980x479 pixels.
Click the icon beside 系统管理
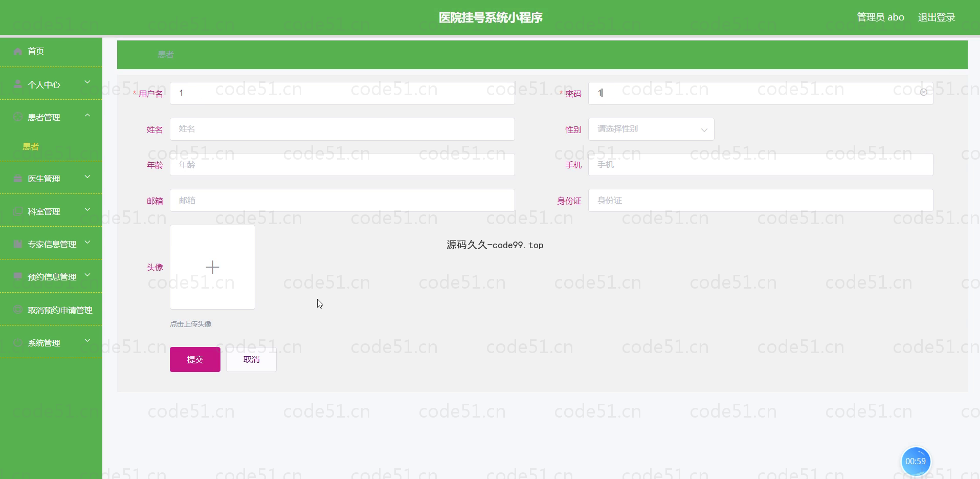[x=18, y=342]
